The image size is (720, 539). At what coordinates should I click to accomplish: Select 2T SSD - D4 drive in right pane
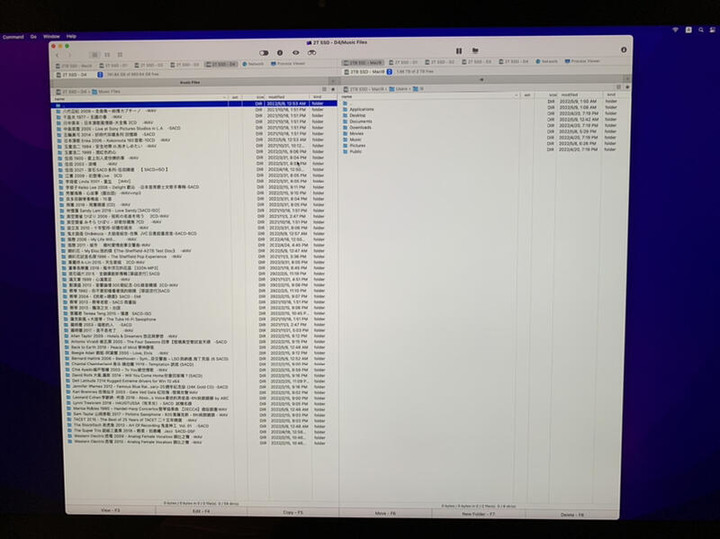point(514,61)
